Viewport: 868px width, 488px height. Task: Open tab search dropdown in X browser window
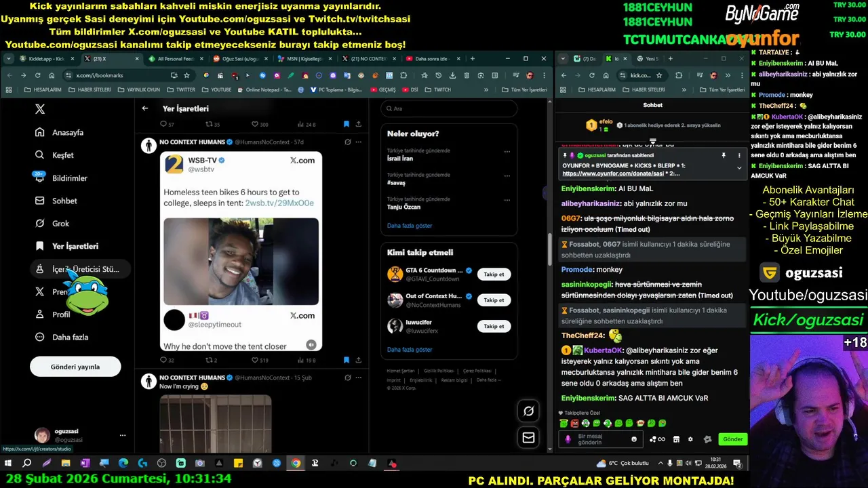click(x=8, y=59)
